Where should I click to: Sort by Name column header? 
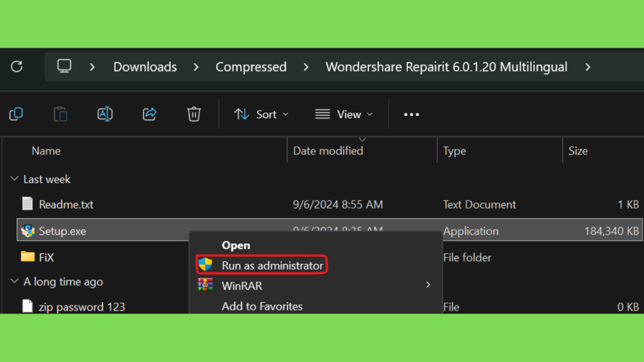point(46,151)
